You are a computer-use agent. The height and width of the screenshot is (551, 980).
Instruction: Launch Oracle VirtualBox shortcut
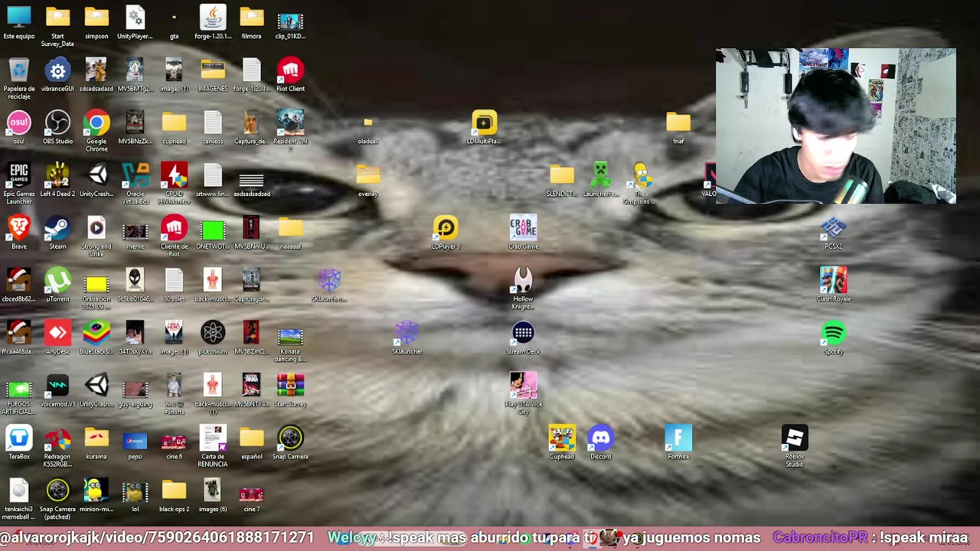coord(136,184)
